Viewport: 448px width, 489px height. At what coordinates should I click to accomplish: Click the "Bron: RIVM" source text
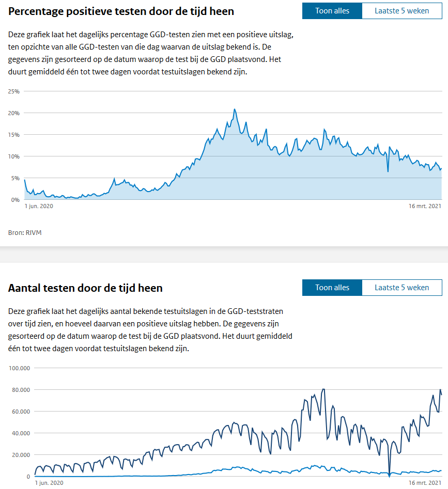25,232
